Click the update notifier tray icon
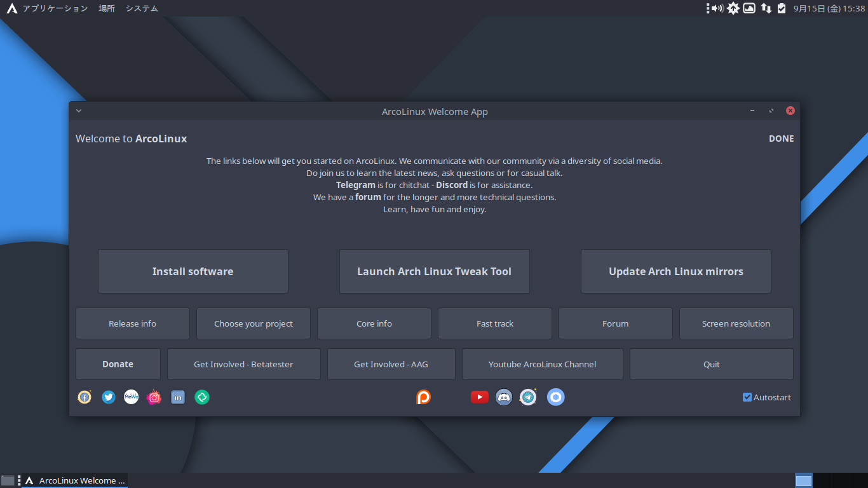The width and height of the screenshot is (868, 488). coord(733,8)
